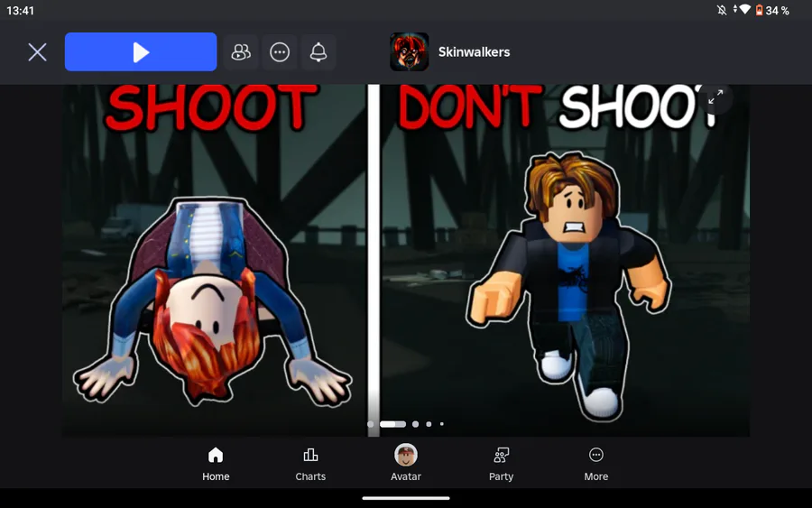The height and width of the screenshot is (508, 812).
Task: Open the friends party icon beside Play
Action: pyautogui.click(x=241, y=51)
